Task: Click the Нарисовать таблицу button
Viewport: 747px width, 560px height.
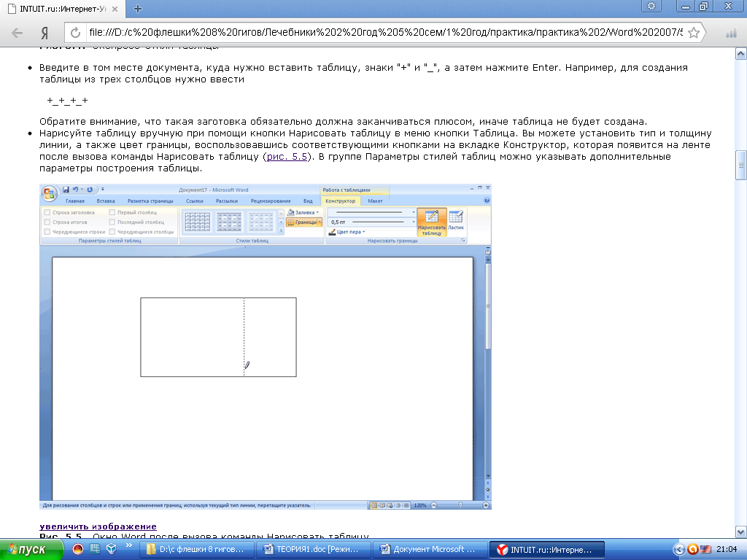Action: pyautogui.click(x=432, y=222)
